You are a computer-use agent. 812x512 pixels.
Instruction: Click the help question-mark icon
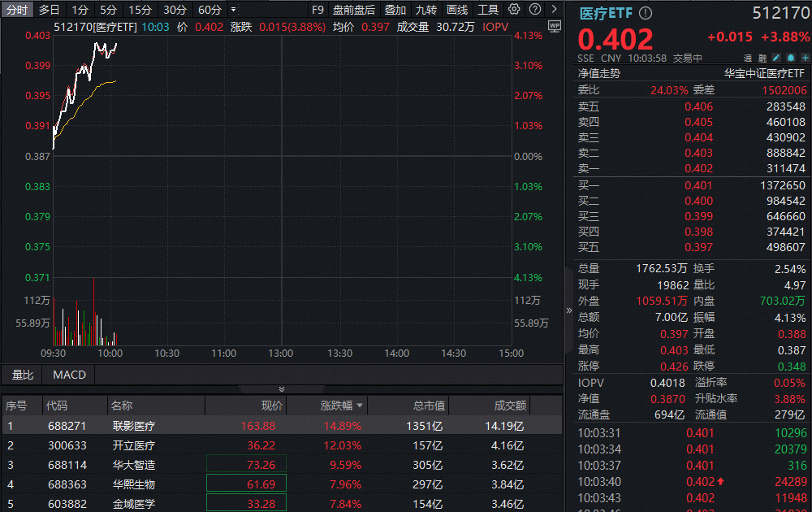click(x=535, y=9)
